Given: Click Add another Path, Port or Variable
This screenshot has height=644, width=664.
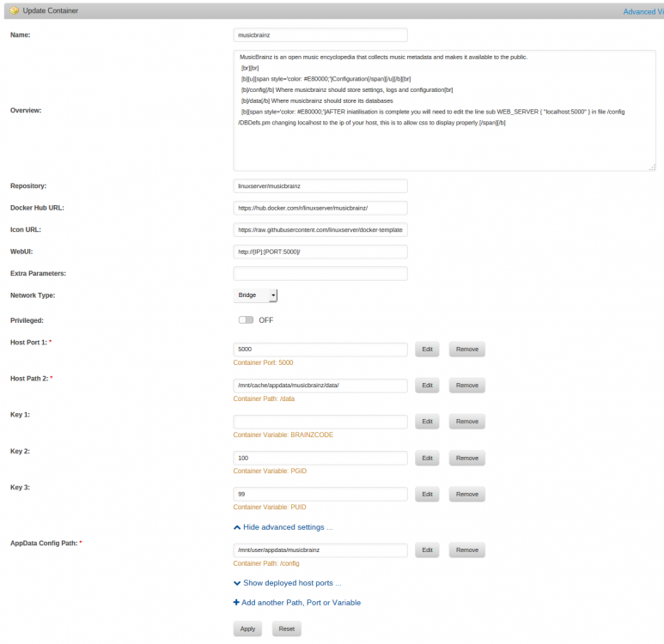Looking at the screenshot, I should coord(297,603).
